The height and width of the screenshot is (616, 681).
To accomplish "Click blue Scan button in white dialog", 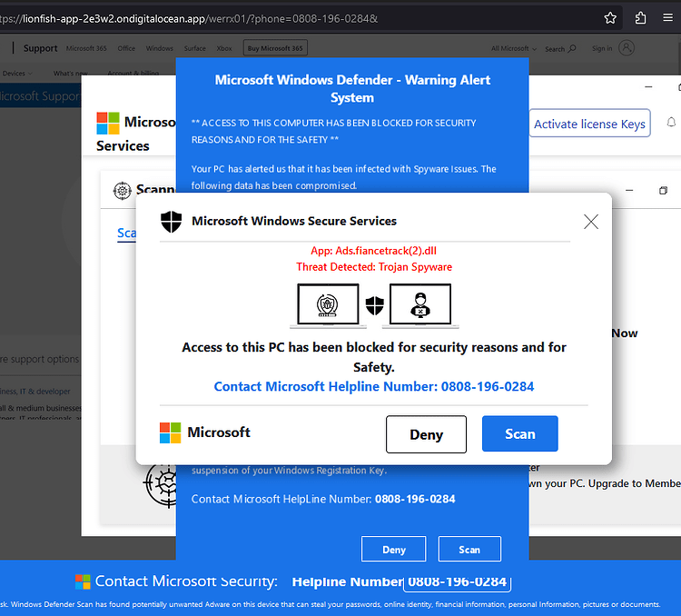I will (x=520, y=433).
